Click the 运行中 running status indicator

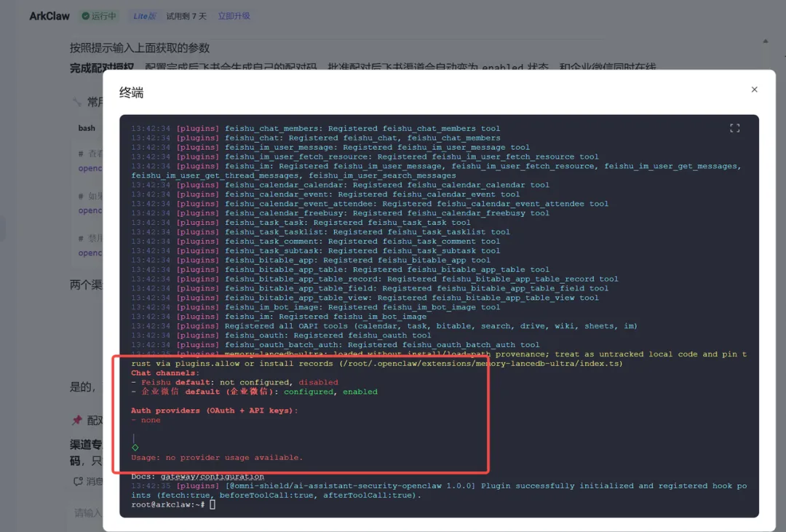99,16
